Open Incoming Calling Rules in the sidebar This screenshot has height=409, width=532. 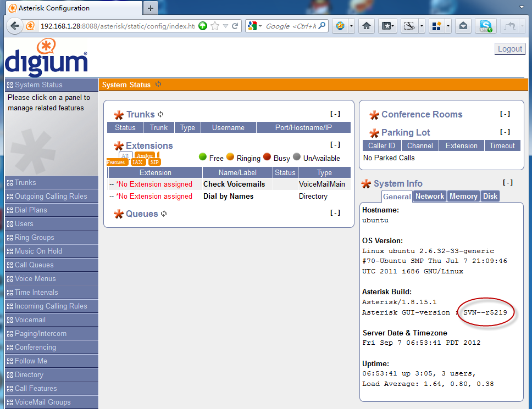coord(52,306)
